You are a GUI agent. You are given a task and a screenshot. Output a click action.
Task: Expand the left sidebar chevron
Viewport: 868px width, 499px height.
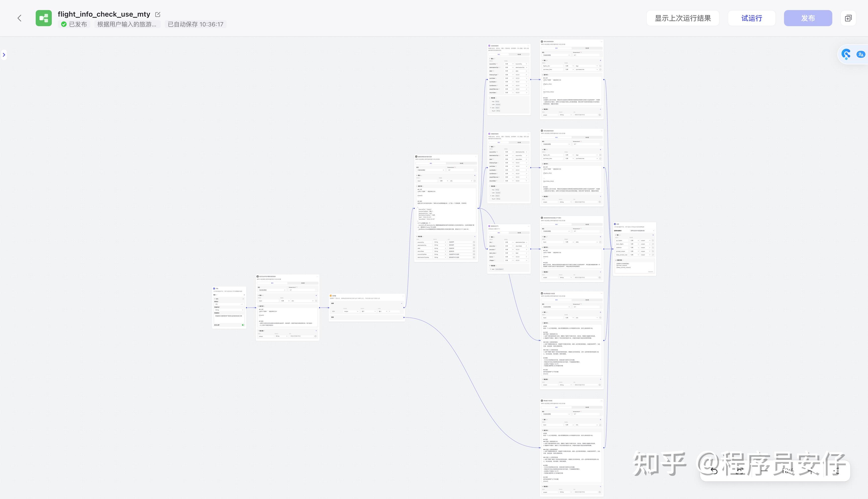tap(4, 55)
